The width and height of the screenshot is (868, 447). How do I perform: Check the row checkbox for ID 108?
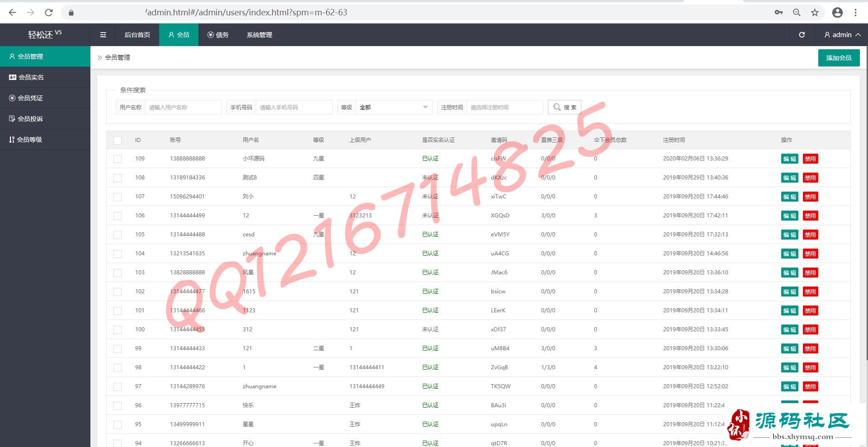(118, 178)
